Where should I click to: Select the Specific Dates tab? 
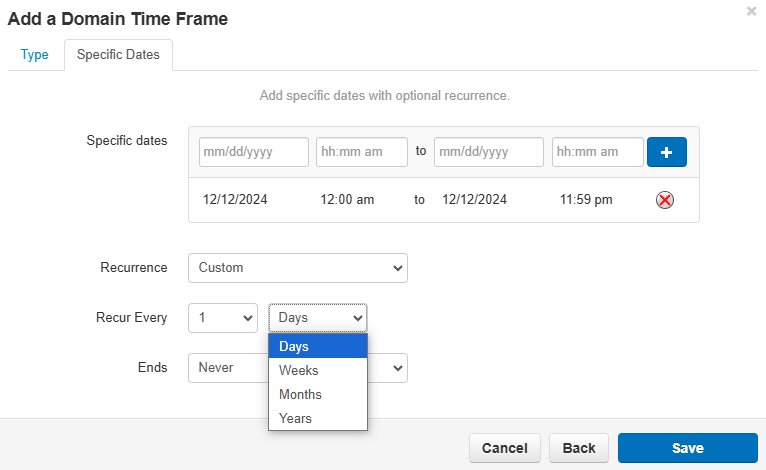coord(118,54)
